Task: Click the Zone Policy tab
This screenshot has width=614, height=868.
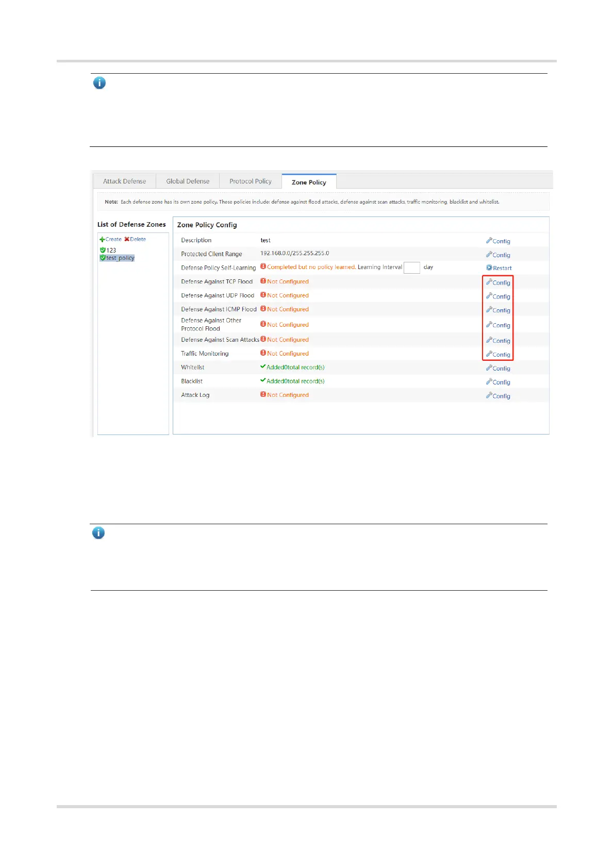Action: pos(309,182)
